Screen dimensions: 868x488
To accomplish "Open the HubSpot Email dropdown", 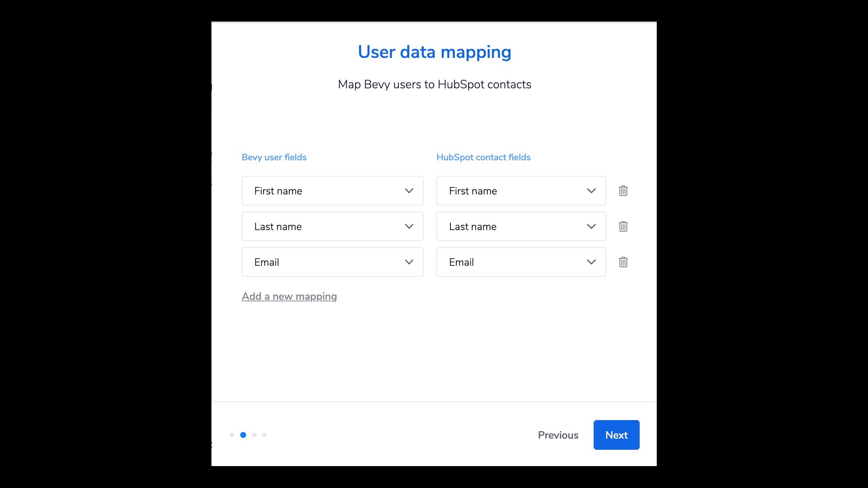I will click(521, 262).
